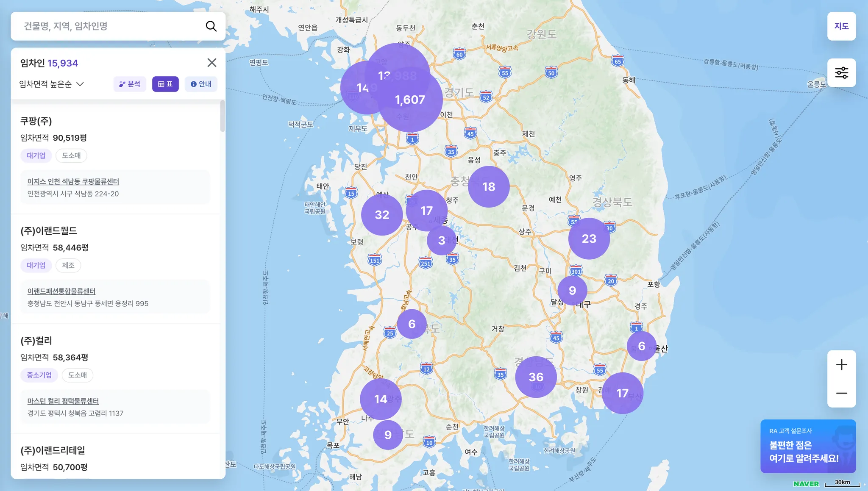
Task: Click the cluster marker labeled 32
Action: [381, 215]
